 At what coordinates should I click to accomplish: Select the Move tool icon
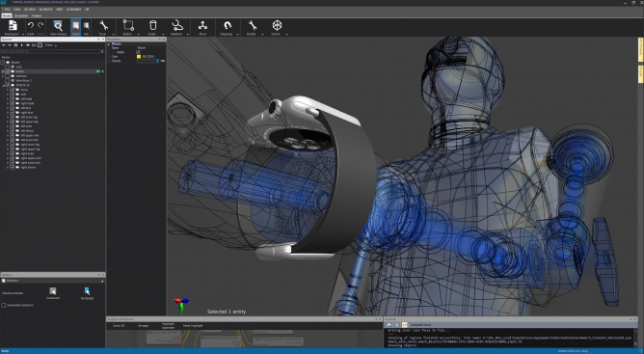(x=202, y=25)
